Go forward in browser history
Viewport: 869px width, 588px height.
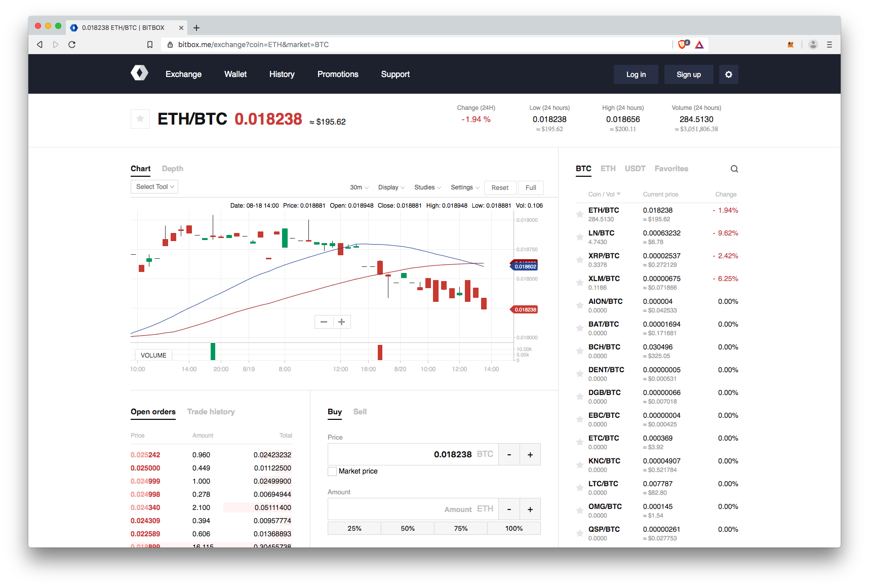[56, 45]
